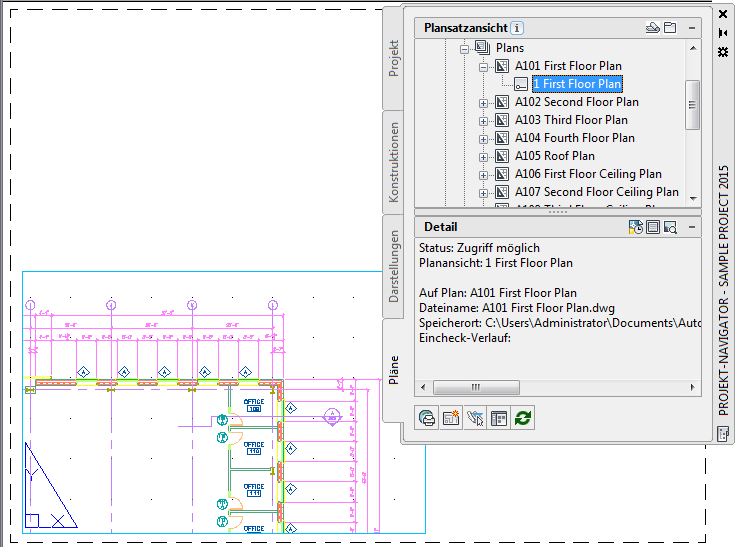Viewport: 735px width, 547px height.
Task: Expand the A104 Fourth Floor Plan node
Action: [x=483, y=140]
